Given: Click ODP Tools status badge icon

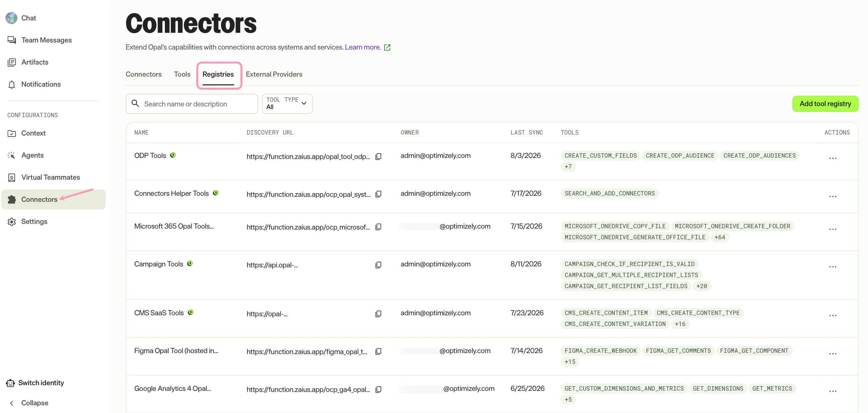Looking at the screenshot, I should [173, 155].
